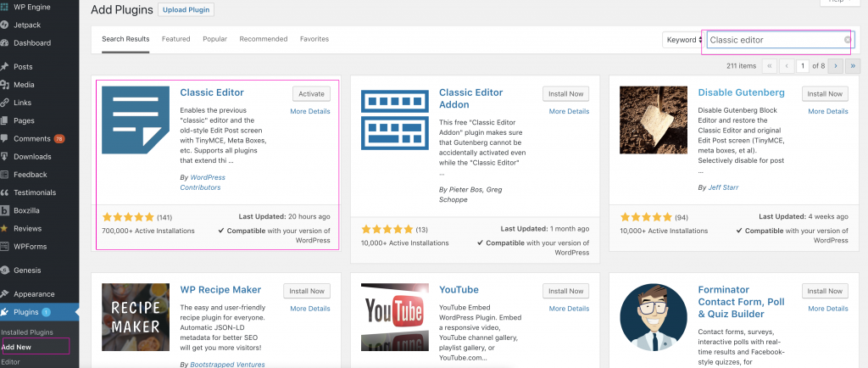Install the Disable Gutenberg plugin
The image size is (868, 368).
pyautogui.click(x=825, y=94)
